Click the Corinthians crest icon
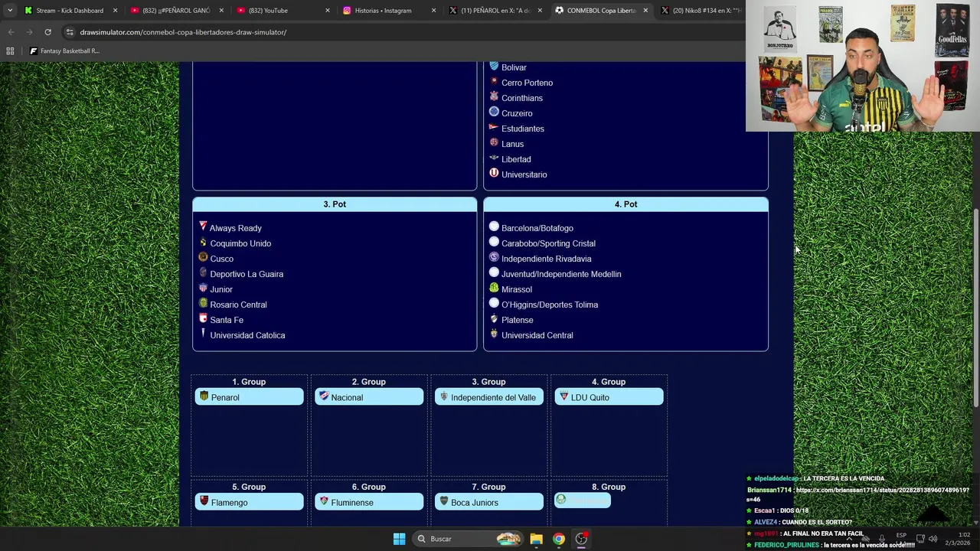 494,96
